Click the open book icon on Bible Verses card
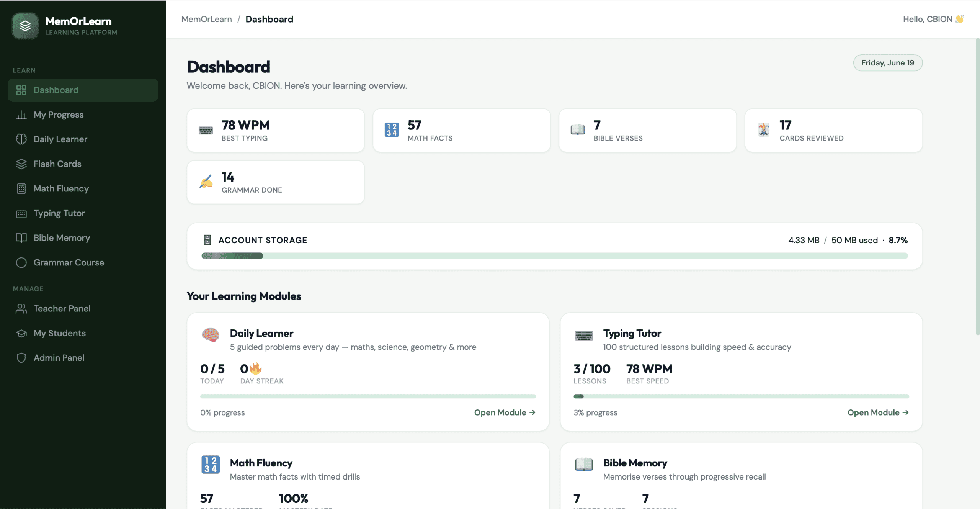This screenshot has height=509, width=980. (578, 130)
